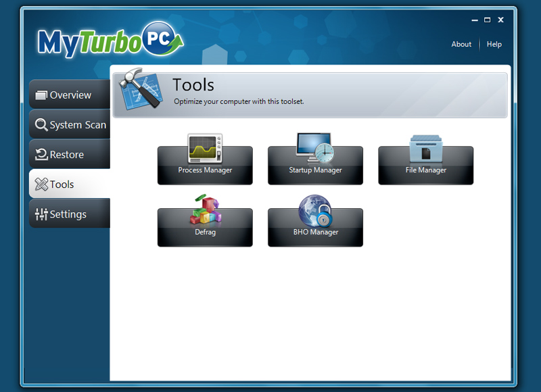Click the magnifier icon beside System Scan
Screen dimensions: 541x392
tap(41, 125)
